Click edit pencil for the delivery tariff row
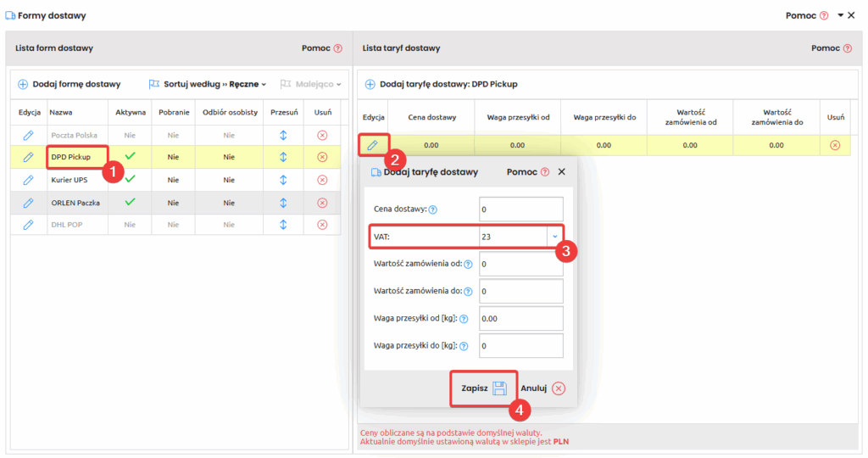The image size is (868, 458). pyautogui.click(x=372, y=146)
